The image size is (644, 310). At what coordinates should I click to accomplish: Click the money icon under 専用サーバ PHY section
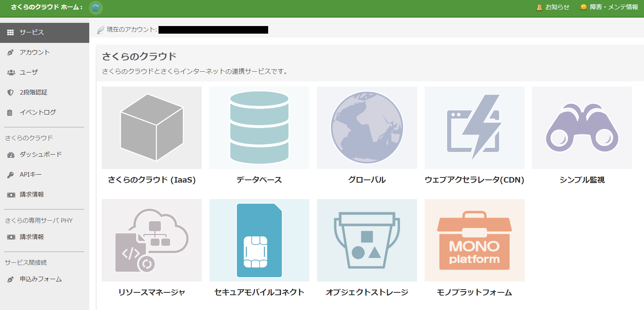tap(11, 237)
